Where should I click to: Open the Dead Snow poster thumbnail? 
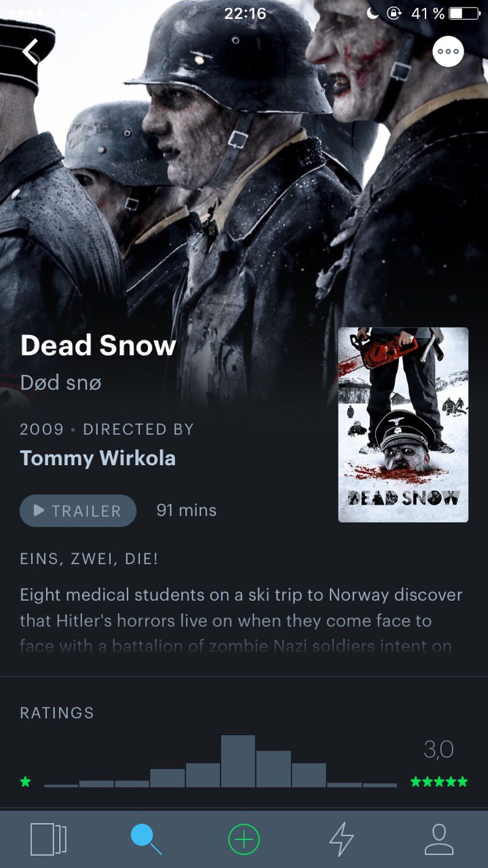click(x=403, y=425)
